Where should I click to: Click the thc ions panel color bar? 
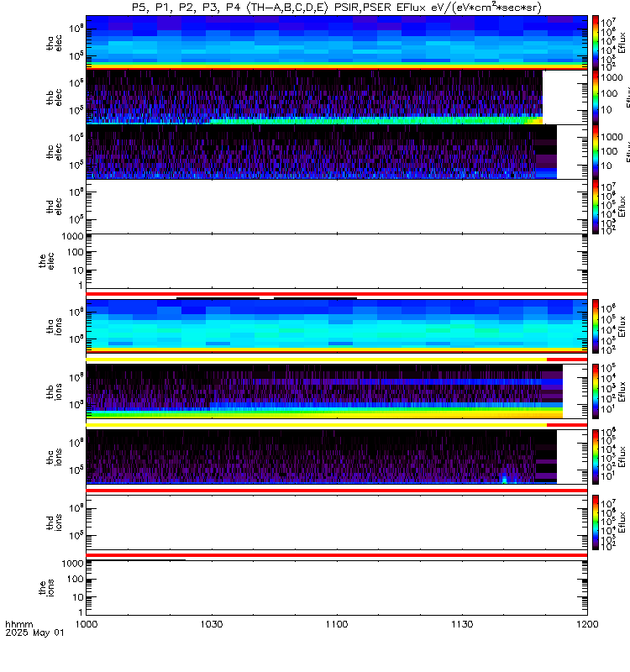pos(596,457)
